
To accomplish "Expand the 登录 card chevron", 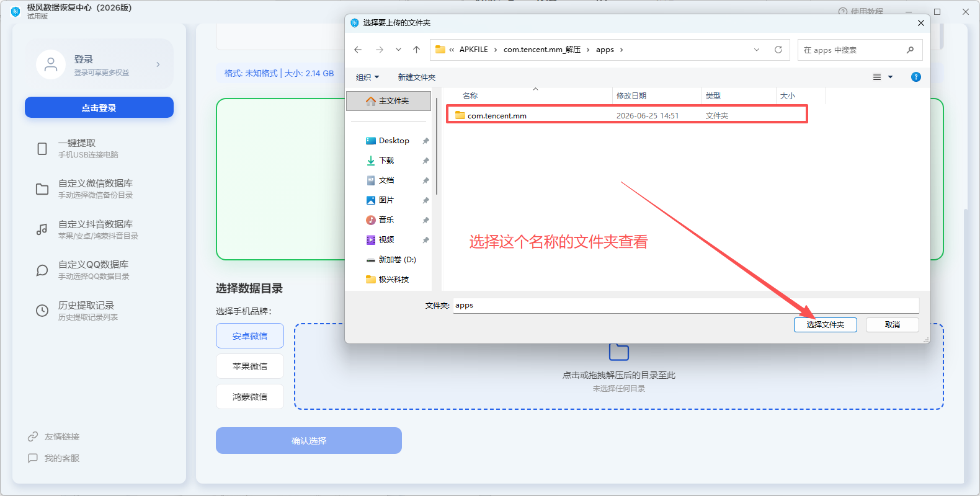I will coord(158,64).
